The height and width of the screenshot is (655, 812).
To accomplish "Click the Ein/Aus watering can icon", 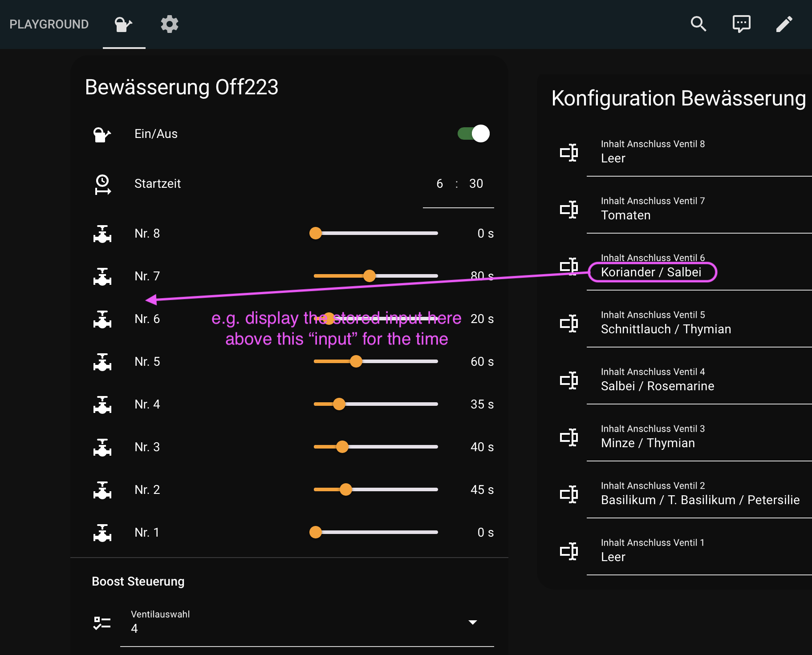I will point(102,134).
